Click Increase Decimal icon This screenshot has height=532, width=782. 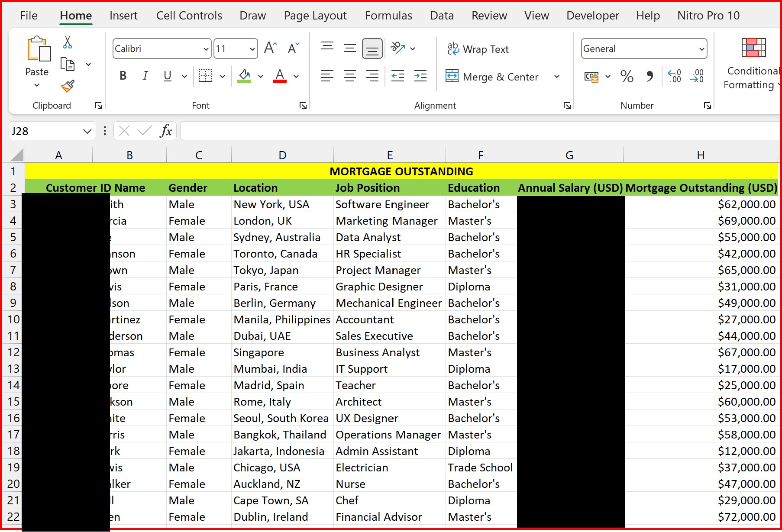coord(674,77)
